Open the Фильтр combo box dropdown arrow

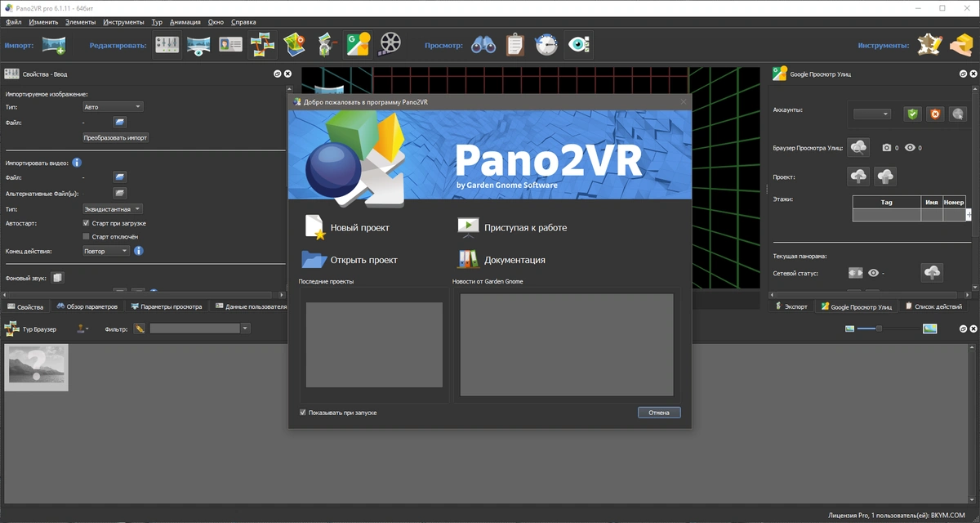245,329
